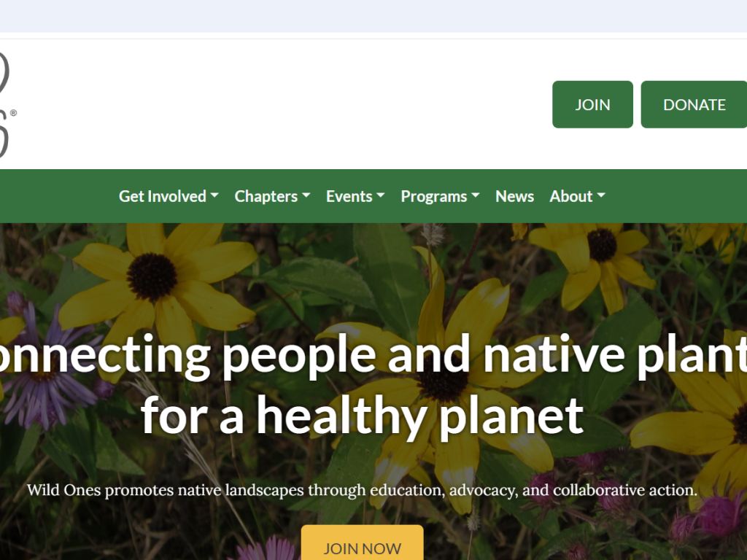Image resolution: width=747 pixels, height=560 pixels.
Task: Expand the Get Involved dropdown arrow
Action: click(214, 195)
